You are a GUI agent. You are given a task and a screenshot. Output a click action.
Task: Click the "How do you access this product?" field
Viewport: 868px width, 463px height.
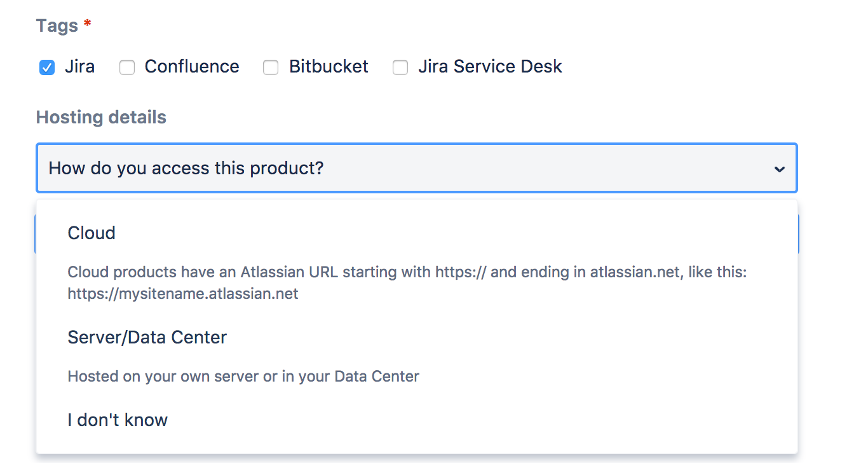(x=417, y=168)
